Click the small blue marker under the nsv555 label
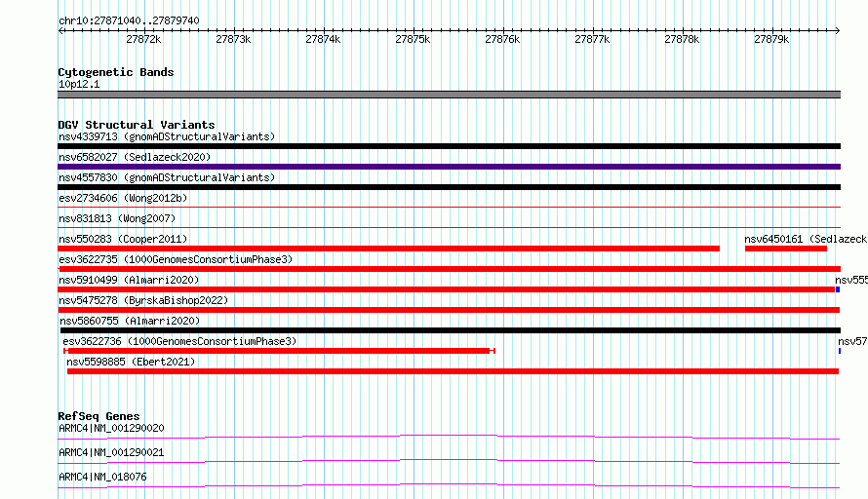Image resolution: width=868 pixels, height=499 pixels. [x=838, y=289]
